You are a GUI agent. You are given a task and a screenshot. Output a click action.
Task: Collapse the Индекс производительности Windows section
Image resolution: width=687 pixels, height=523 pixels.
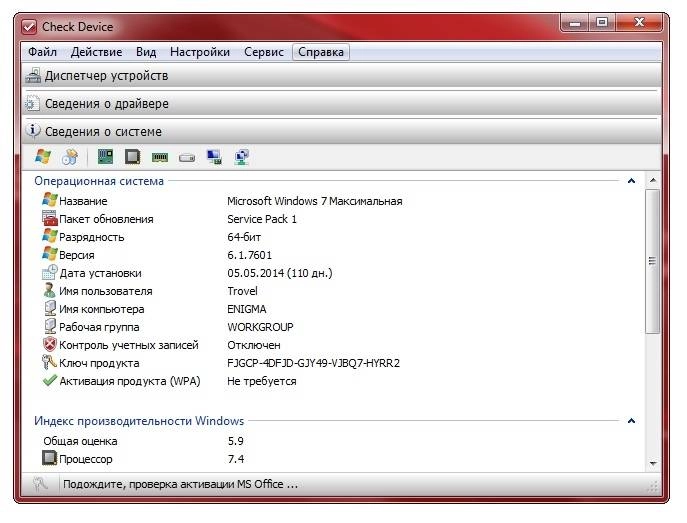(x=631, y=421)
